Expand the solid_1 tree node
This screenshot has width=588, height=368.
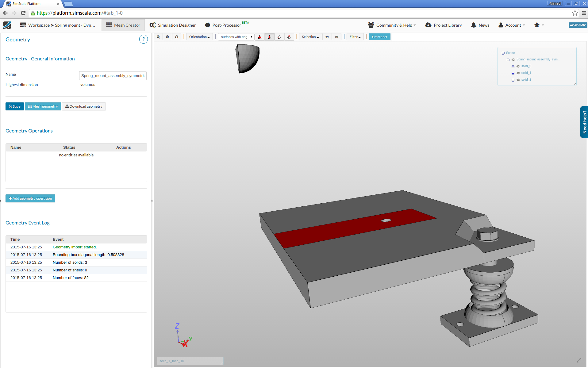point(513,73)
